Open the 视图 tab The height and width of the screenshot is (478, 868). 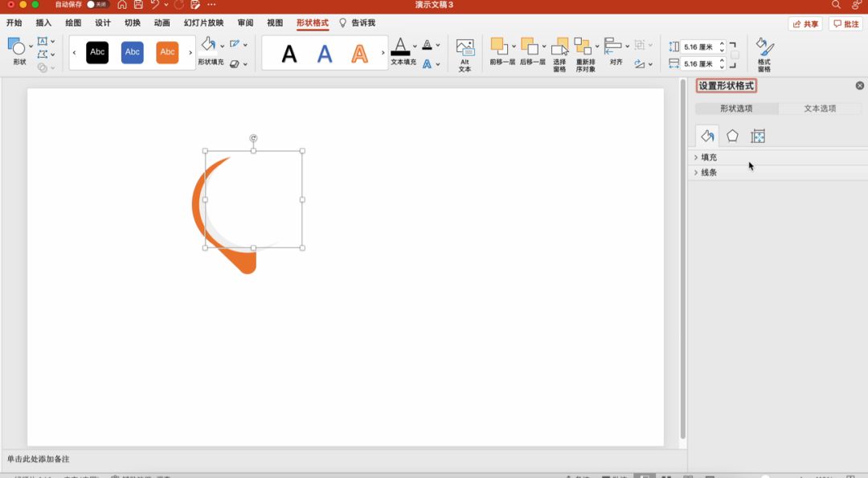pyautogui.click(x=275, y=22)
